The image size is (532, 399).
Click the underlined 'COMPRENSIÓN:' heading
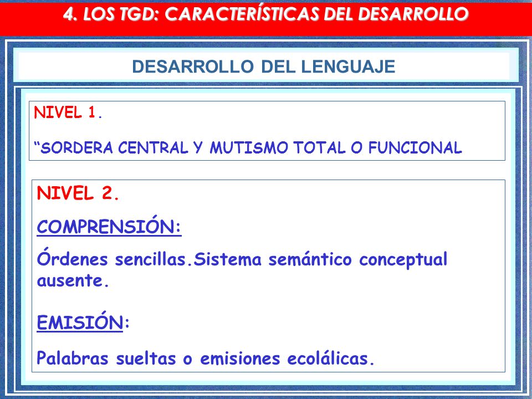tap(109, 226)
